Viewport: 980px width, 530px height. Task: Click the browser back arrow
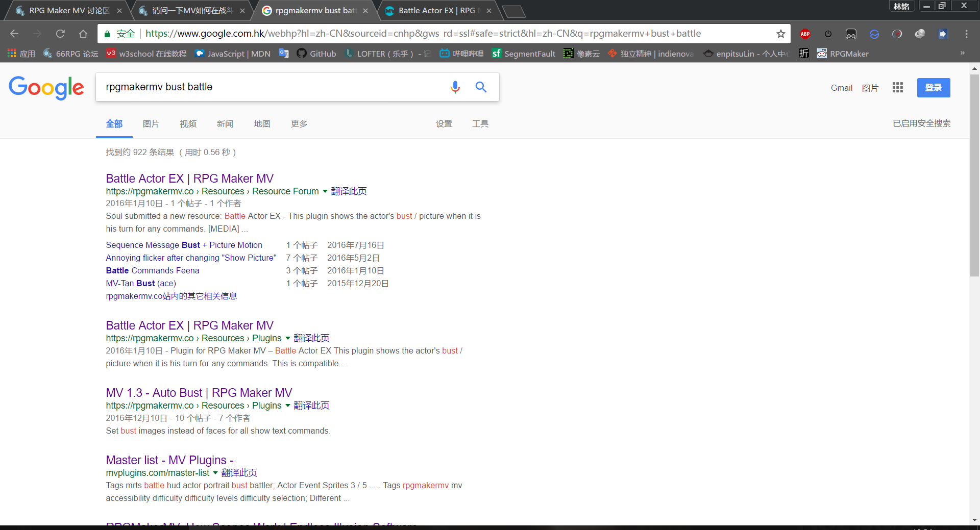coord(14,34)
